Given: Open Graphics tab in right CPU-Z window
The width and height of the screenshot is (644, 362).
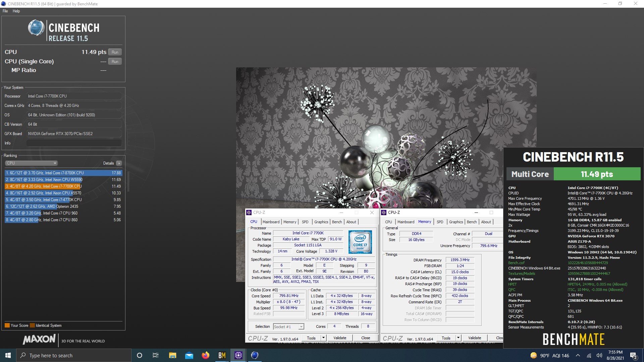Looking at the screenshot, I should [456, 222].
